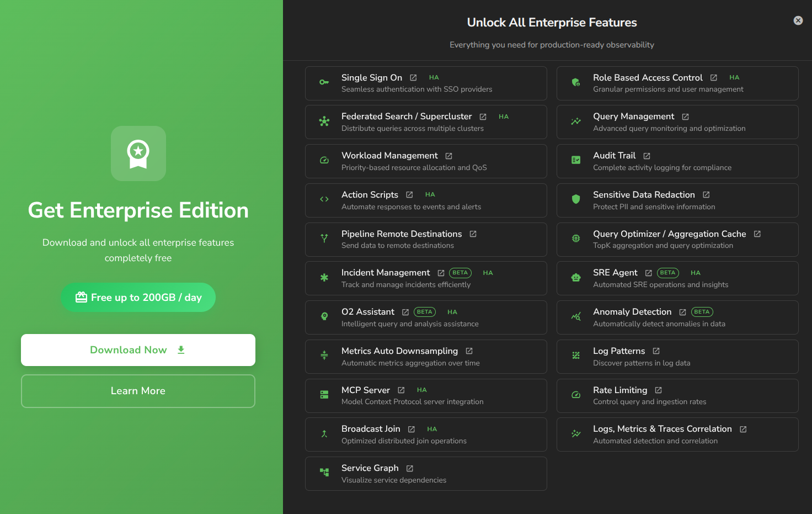Click the Download Now button
Screen dimensions: 812x514
coord(138,350)
